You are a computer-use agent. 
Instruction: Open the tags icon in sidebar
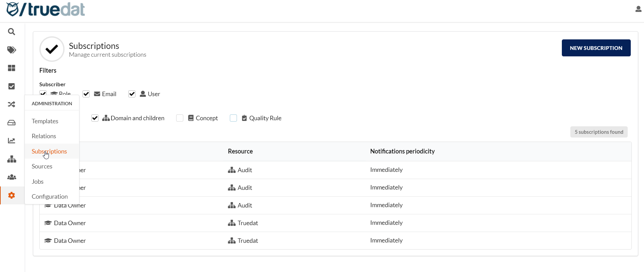coord(12,50)
